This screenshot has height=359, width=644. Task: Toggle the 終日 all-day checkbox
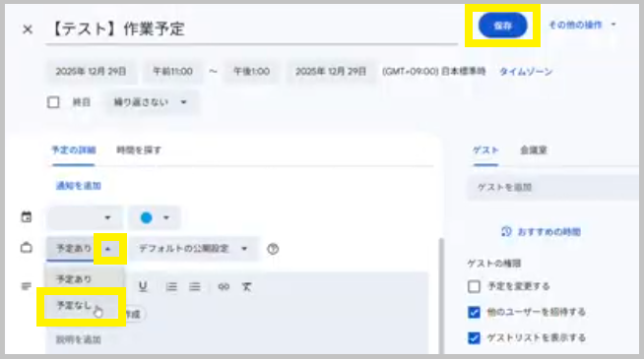coord(53,102)
